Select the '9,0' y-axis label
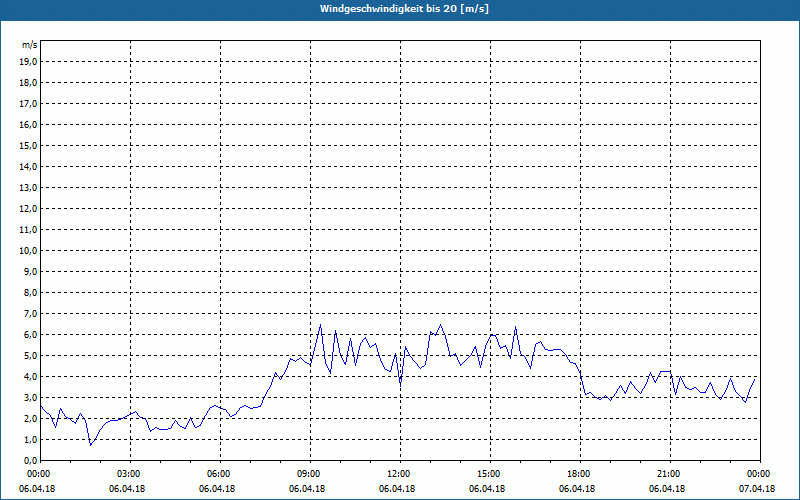The height and width of the screenshot is (500, 800). (31, 271)
